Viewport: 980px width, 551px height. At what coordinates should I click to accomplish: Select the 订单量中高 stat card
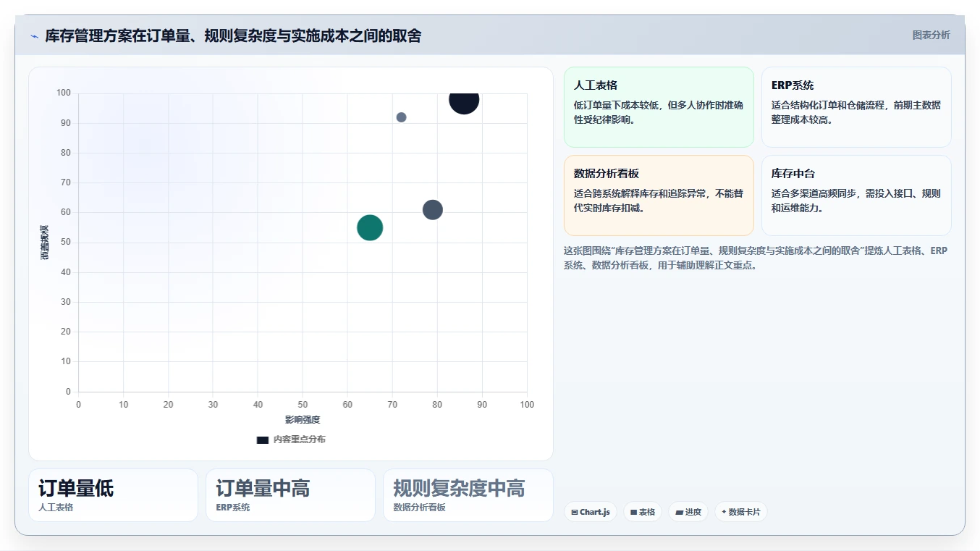(290, 495)
